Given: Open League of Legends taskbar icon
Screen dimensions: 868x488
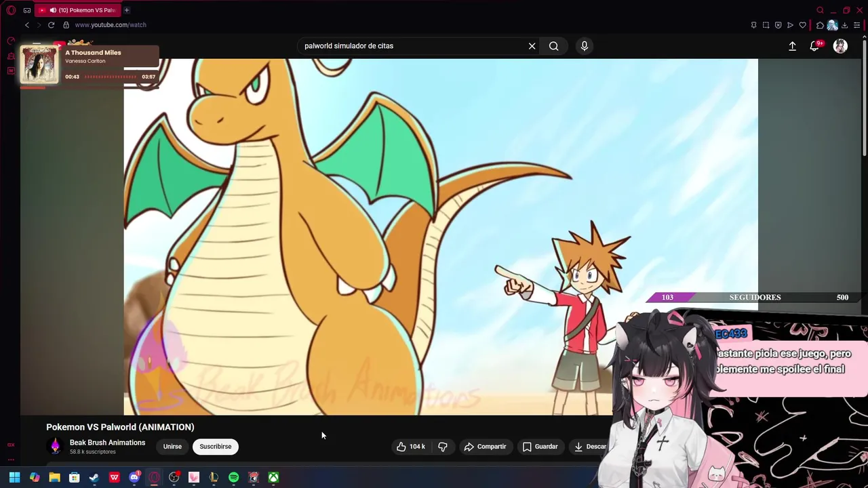Looking at the screenshot, I should pyautogui.click(x=214, y=477).
